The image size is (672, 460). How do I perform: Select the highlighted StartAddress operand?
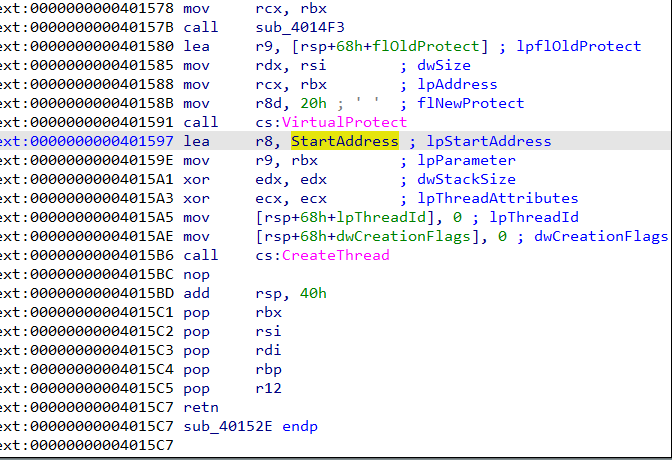[x=345, y=141]
